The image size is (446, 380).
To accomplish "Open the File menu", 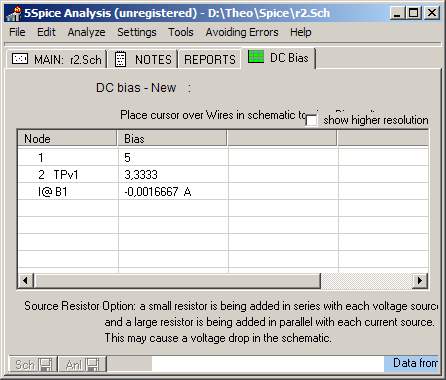I will [17, 32].
